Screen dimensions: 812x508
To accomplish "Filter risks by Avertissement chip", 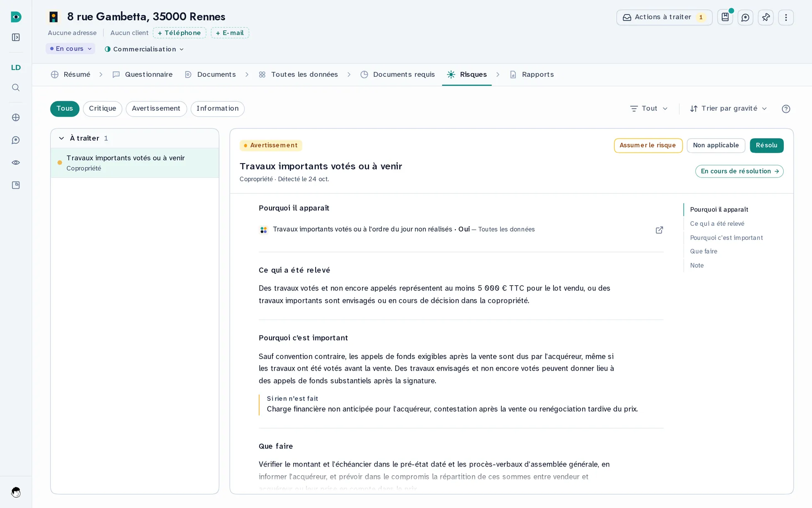I will [156, 109].
